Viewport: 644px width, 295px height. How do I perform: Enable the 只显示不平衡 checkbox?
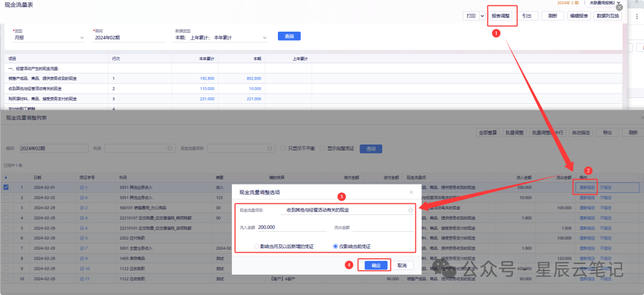point(284,148)
